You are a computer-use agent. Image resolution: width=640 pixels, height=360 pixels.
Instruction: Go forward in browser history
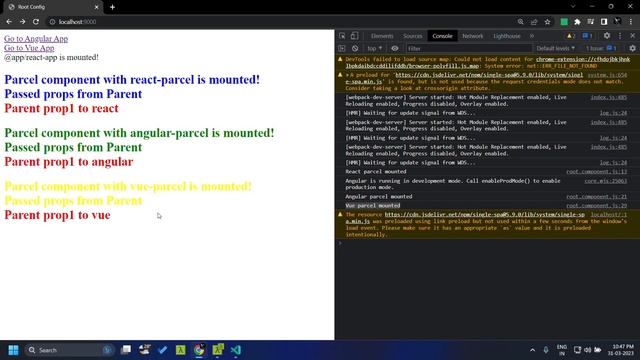click(22, 22)
